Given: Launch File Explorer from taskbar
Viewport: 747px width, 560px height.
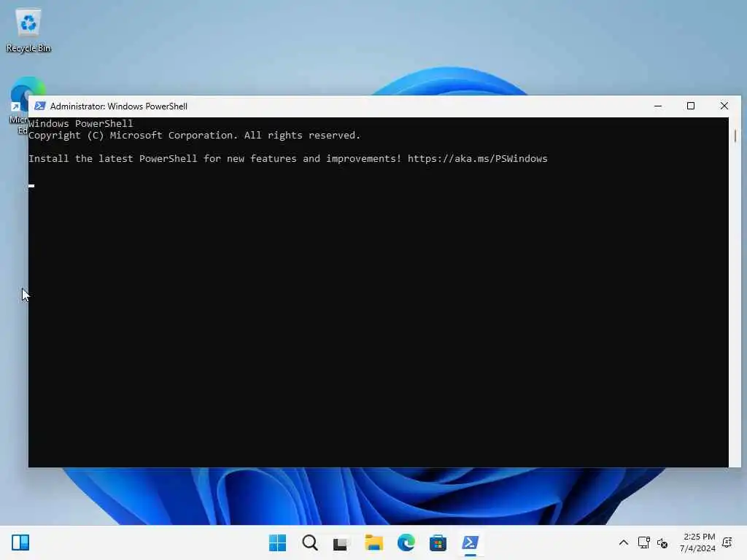Looking at the screenshot, I should pos(373,542).
